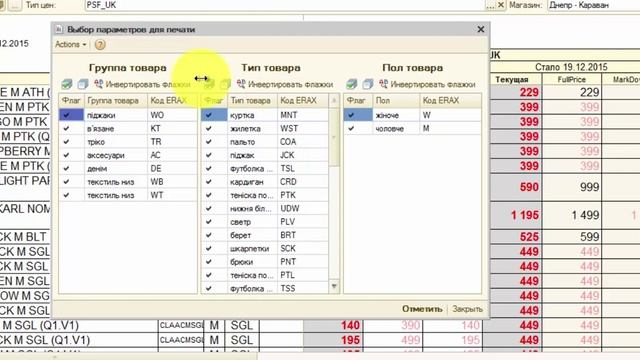
Task: Invert flags icon under Группа товара
Action: (x=99, y=84)
